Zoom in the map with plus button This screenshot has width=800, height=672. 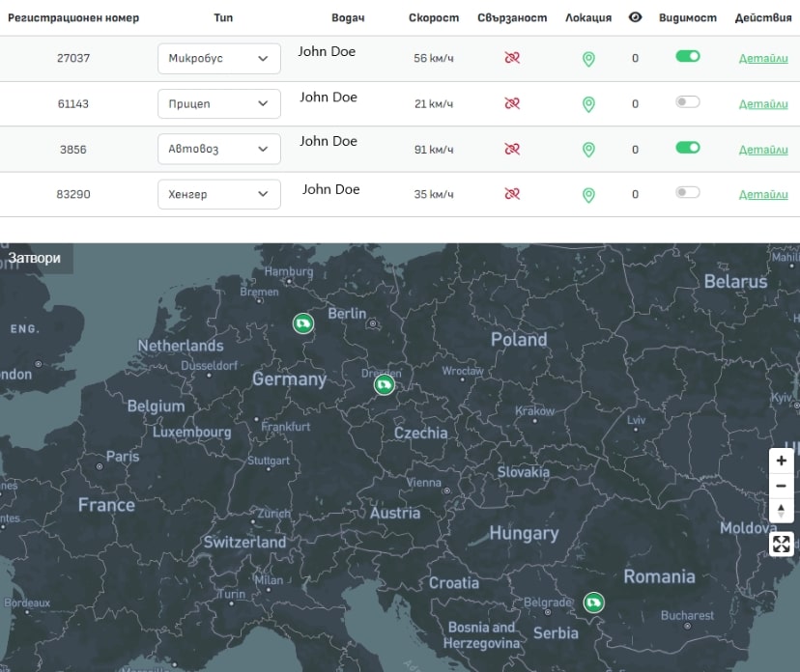781,462
